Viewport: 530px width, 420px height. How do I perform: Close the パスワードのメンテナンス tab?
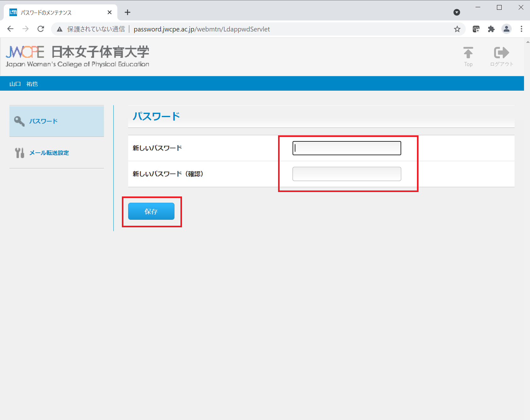[110, 12]
